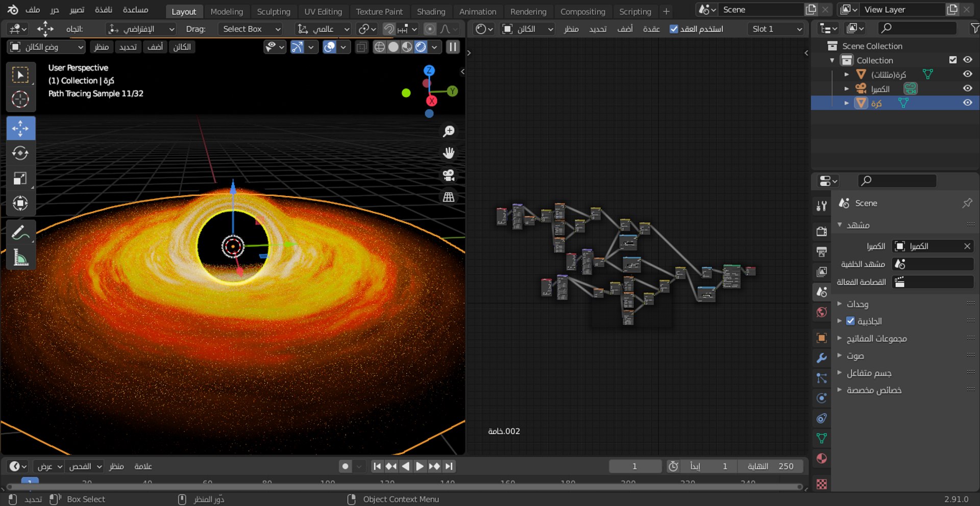Screen dimensions: 980x506
Task: Open the Modifiers wrench tab
Action: (x=821, y=358)
